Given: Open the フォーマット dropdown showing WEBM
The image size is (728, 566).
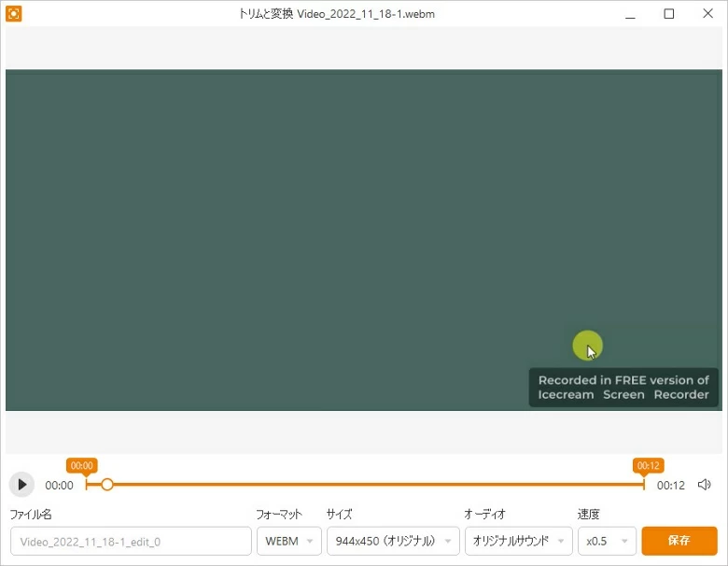Looking at the screenshot, I should click(x=288, y=541).
